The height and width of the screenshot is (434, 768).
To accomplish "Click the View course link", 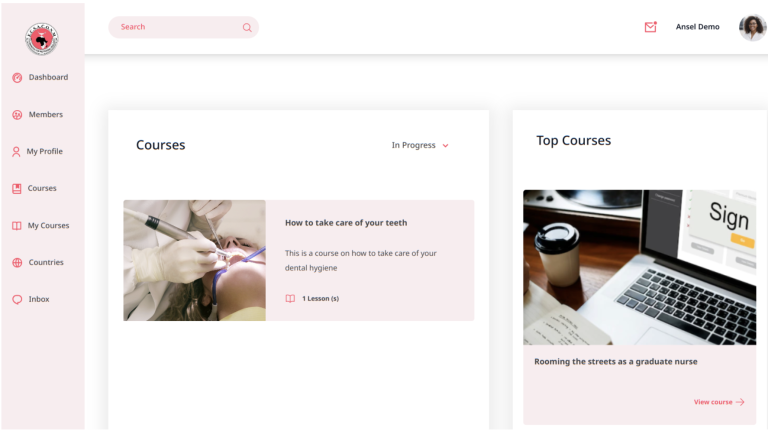I will (x=718, y=402).
